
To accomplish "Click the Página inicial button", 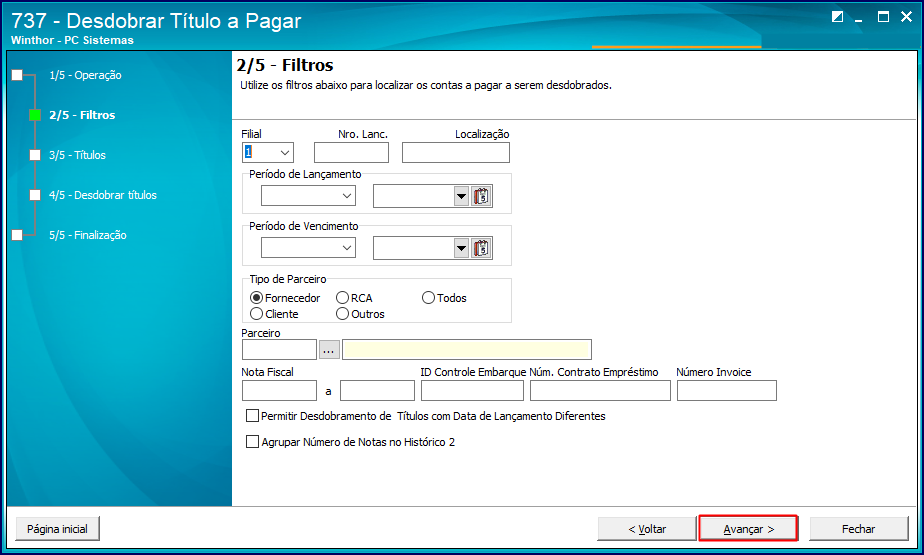I will pyautogui.click(x=57, y=529).
